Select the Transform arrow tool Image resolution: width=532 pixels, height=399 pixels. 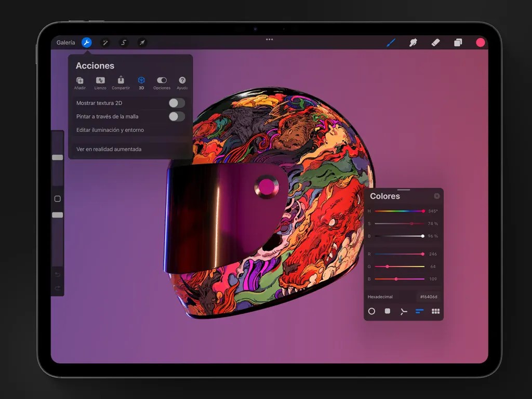(142, 43)
